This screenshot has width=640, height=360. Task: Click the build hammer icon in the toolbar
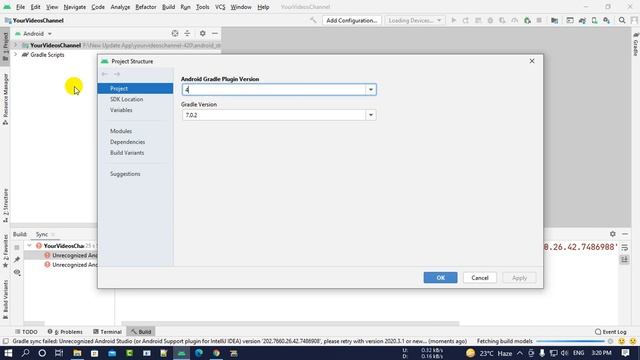[x=313, y=20]
